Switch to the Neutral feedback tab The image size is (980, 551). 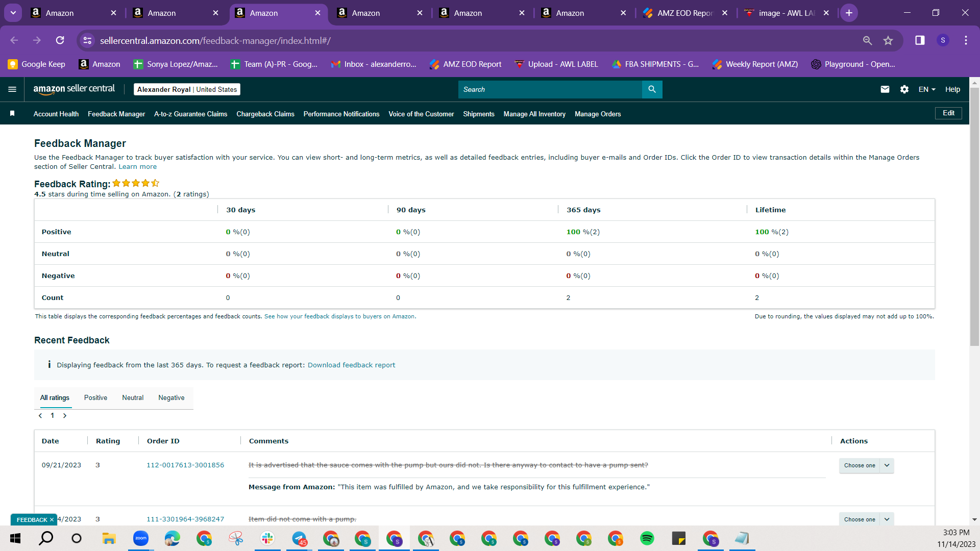pyautogui.click(x=133, y=397)
